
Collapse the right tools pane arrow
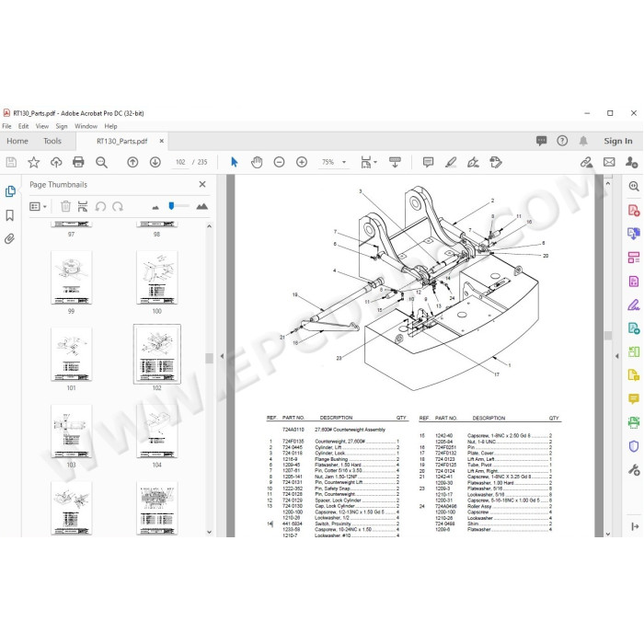pos(617,356)
